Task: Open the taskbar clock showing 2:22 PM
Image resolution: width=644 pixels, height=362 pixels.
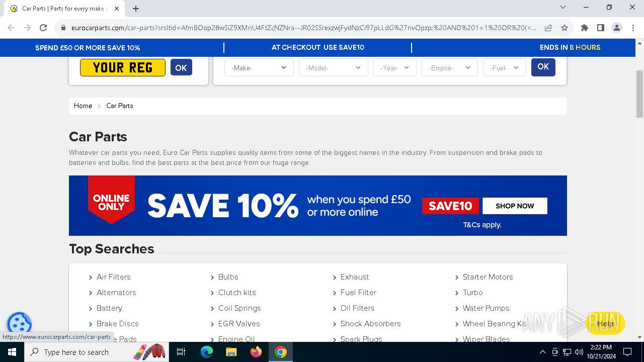Action: click(x=601, y=352)
